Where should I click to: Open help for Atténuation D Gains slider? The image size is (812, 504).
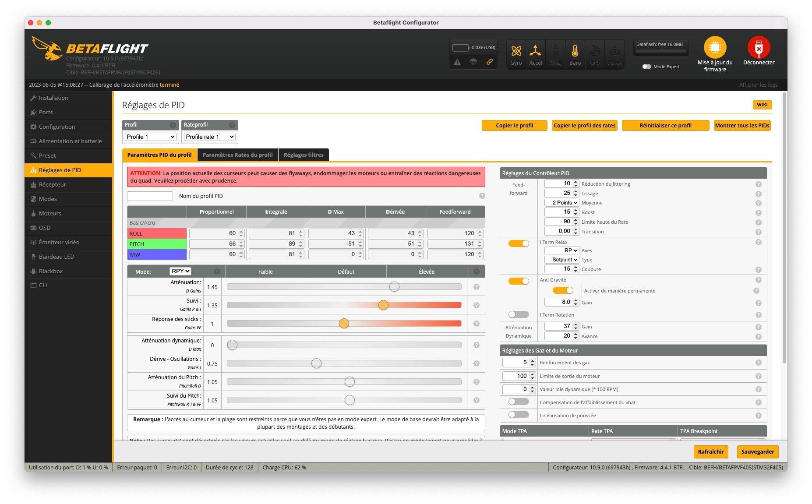click(477, 287)
